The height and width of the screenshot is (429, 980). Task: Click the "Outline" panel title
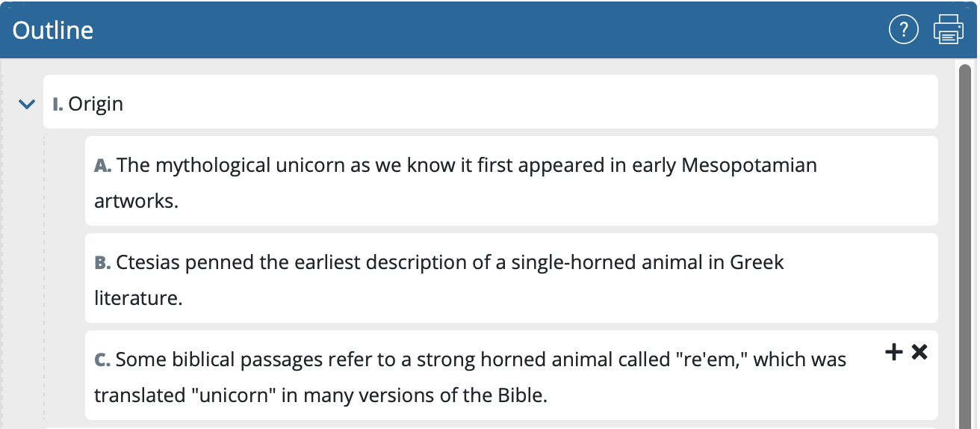(53, 30)
